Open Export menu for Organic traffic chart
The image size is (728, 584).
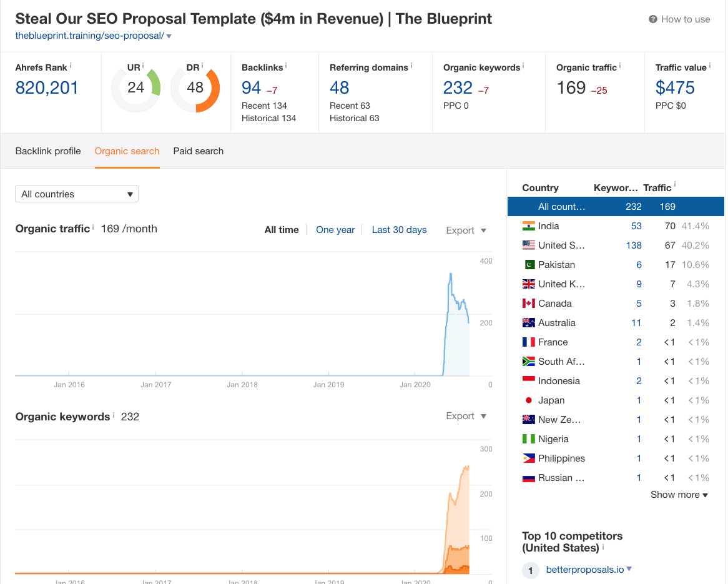pos(466,230)
